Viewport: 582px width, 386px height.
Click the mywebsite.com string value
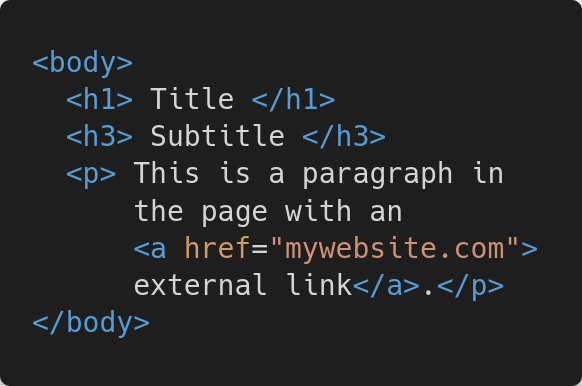[394, 248]
